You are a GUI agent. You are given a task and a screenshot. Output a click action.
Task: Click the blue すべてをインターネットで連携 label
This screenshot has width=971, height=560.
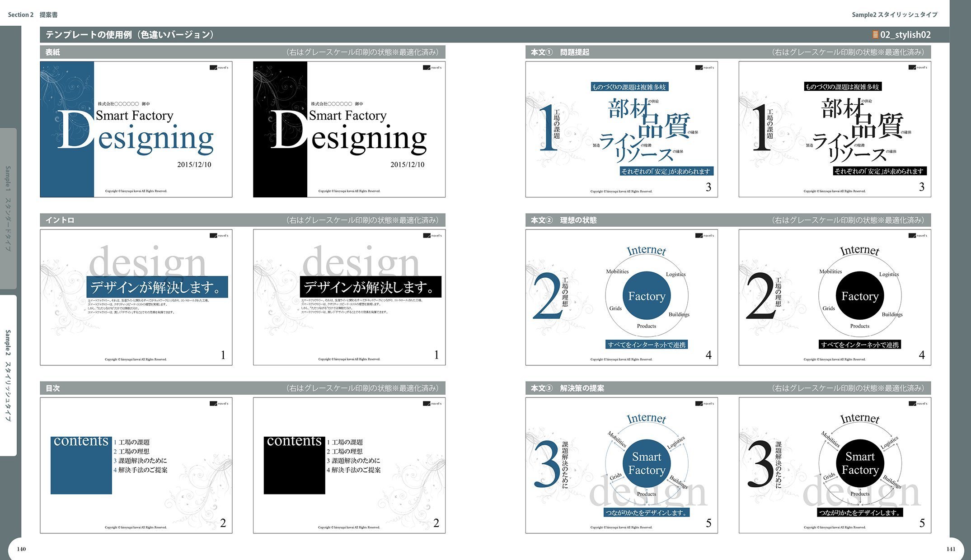(x=647, y=345)
